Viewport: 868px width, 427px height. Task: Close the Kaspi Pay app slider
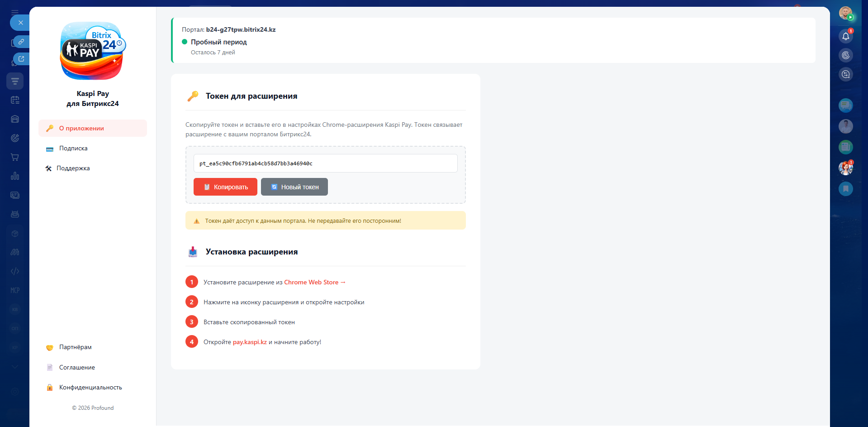(x=20, y=23)
